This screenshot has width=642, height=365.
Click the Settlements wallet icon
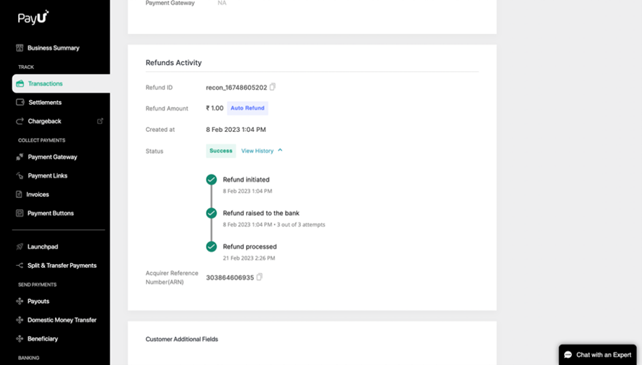20,102
